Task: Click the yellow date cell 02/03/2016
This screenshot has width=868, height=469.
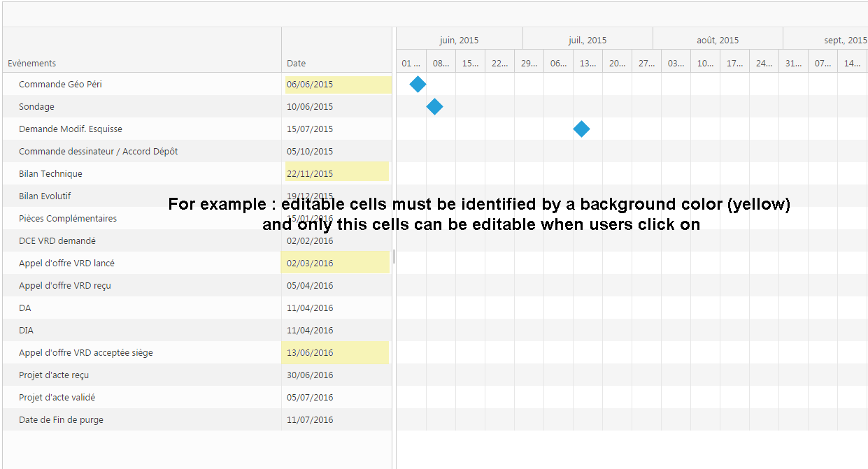Action: [336, 263]
